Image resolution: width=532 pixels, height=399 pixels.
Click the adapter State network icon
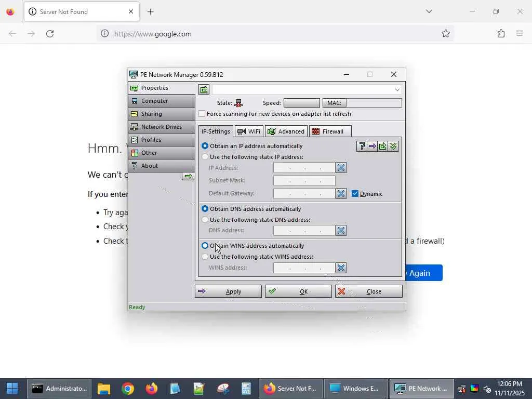click(x=238, y=103)
